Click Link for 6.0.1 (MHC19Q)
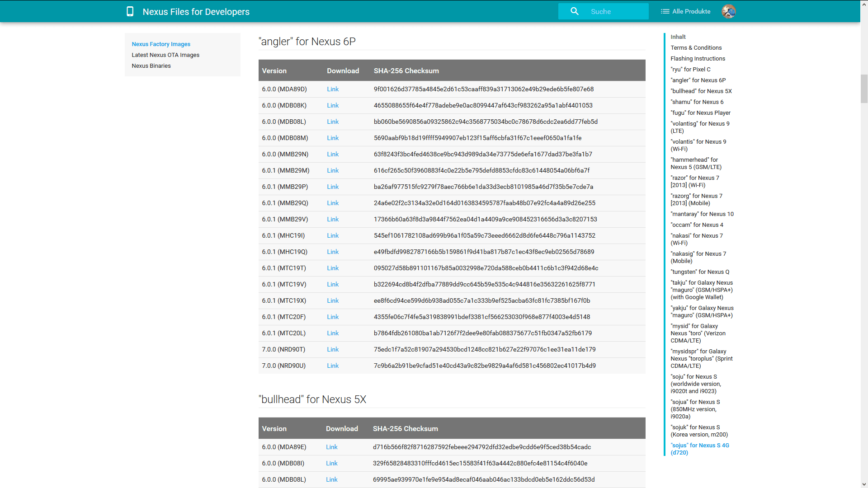 333,252
